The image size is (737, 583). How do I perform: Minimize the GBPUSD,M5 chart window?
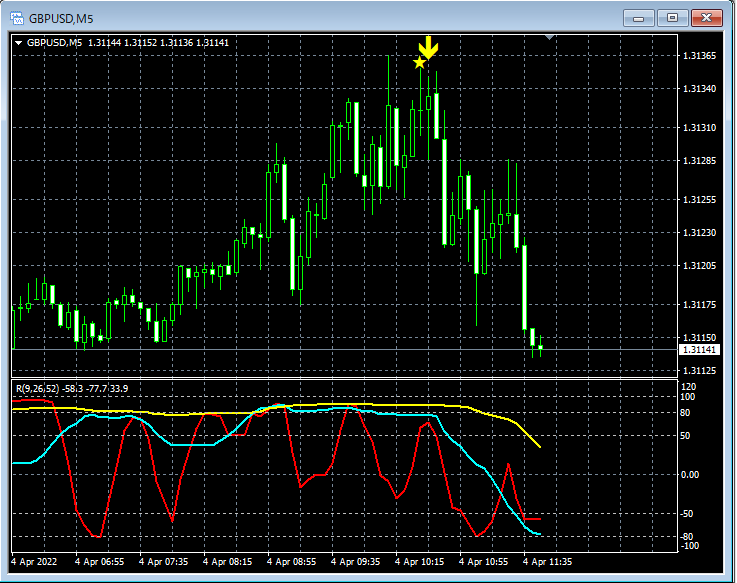638,18
